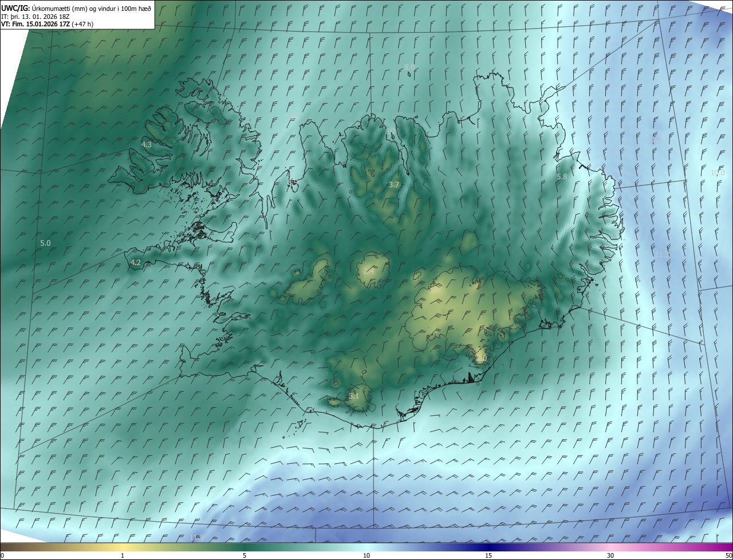Click the 8.0 value north of Iceland
The height and width of the screenshot is (560, 733).
tap(409, 68)
